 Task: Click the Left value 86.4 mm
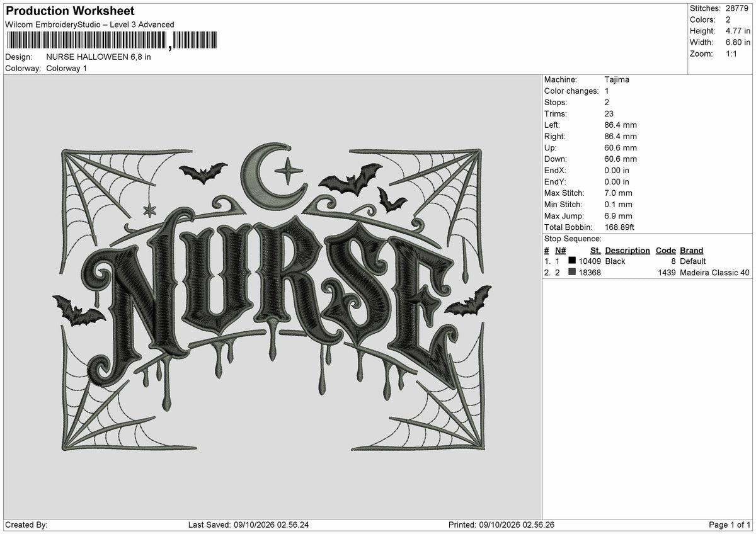click(x=621, y=125)
